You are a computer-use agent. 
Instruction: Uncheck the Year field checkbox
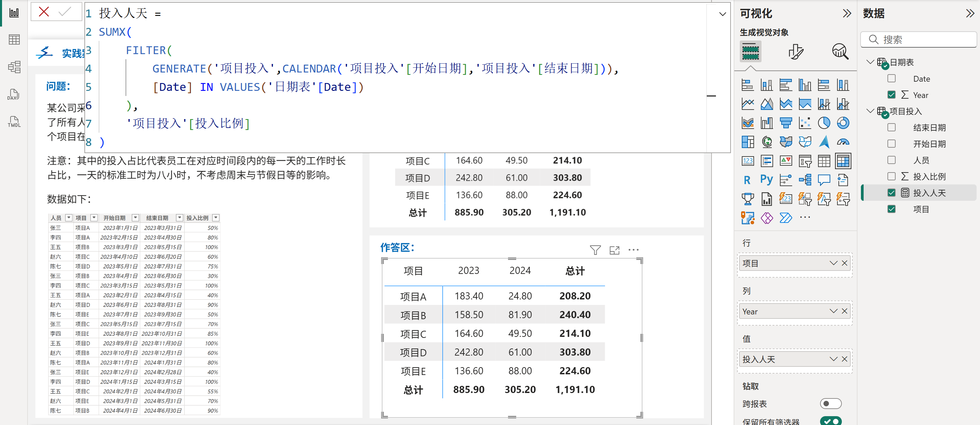(892, 95)
